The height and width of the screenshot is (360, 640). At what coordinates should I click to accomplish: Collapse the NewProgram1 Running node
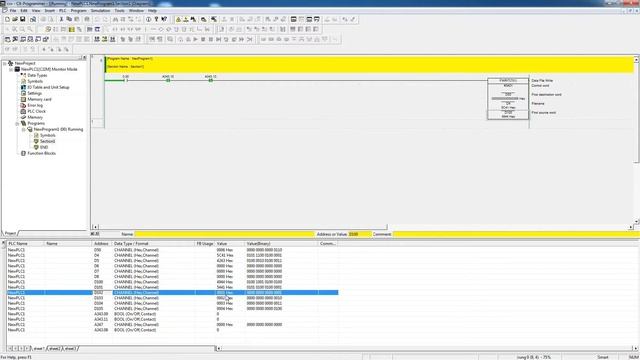click(x=24, y=129)
